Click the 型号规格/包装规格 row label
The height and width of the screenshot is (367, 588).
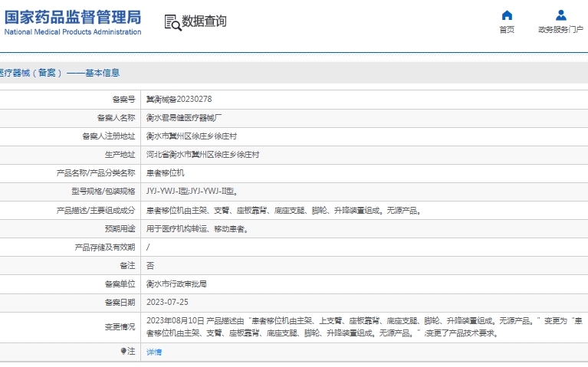point(103,192)
